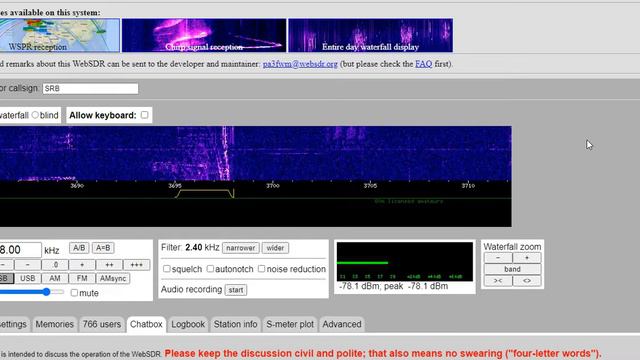Click the callsign input field

91,89
